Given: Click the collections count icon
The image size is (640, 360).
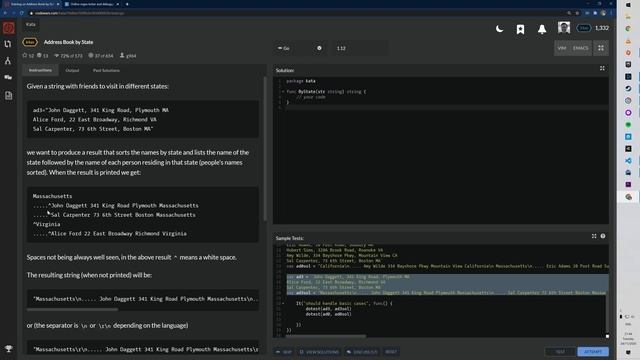Looking at the screenshot, I should pyautogui.click(x=42, y=56).
